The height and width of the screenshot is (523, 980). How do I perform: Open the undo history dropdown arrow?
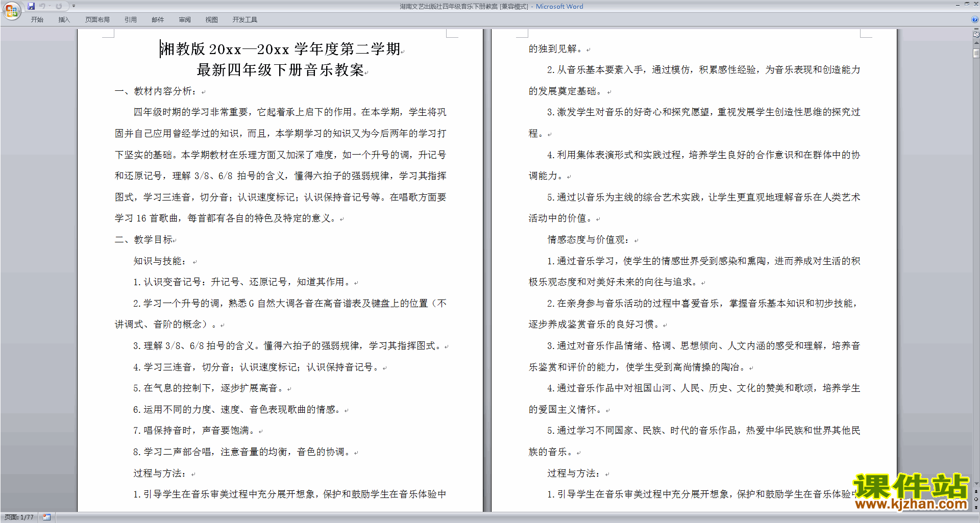point(50,6)
